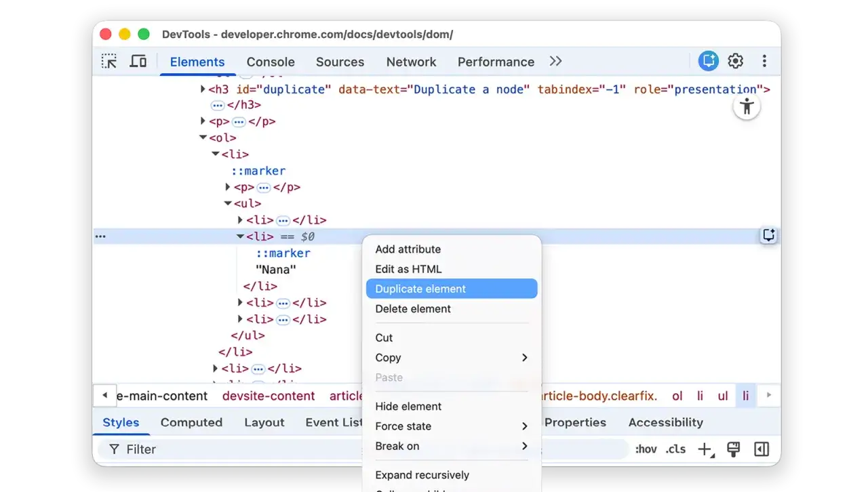Activate the inspect element picker icon
The width and height of the screenshot is (868, 492).
109,62
